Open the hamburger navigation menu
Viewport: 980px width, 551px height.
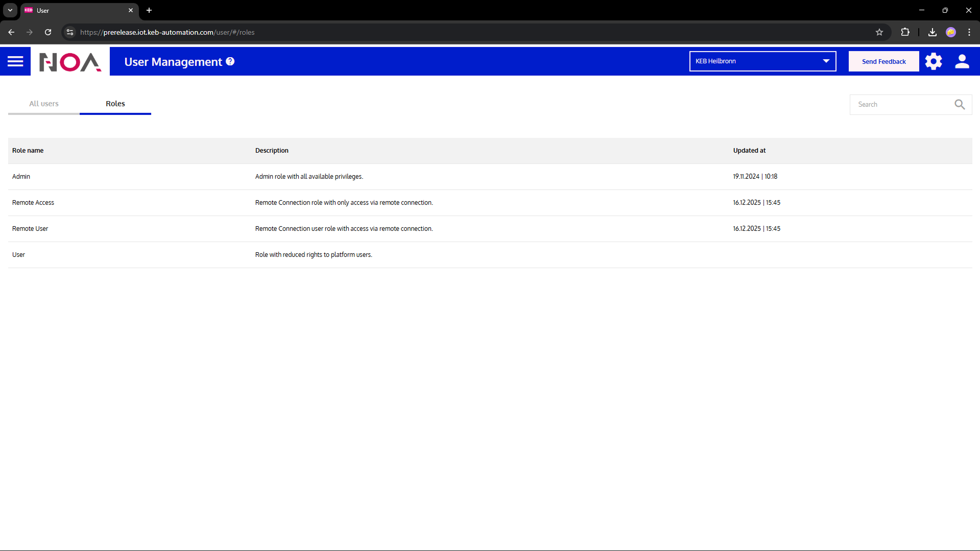click(15, 61)
